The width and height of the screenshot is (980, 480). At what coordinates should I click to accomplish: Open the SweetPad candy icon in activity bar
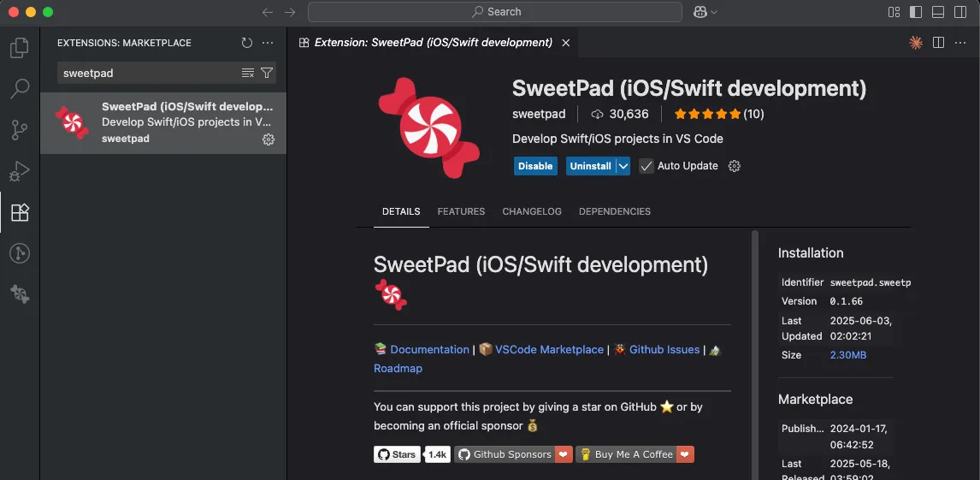[x=20, y=293]
